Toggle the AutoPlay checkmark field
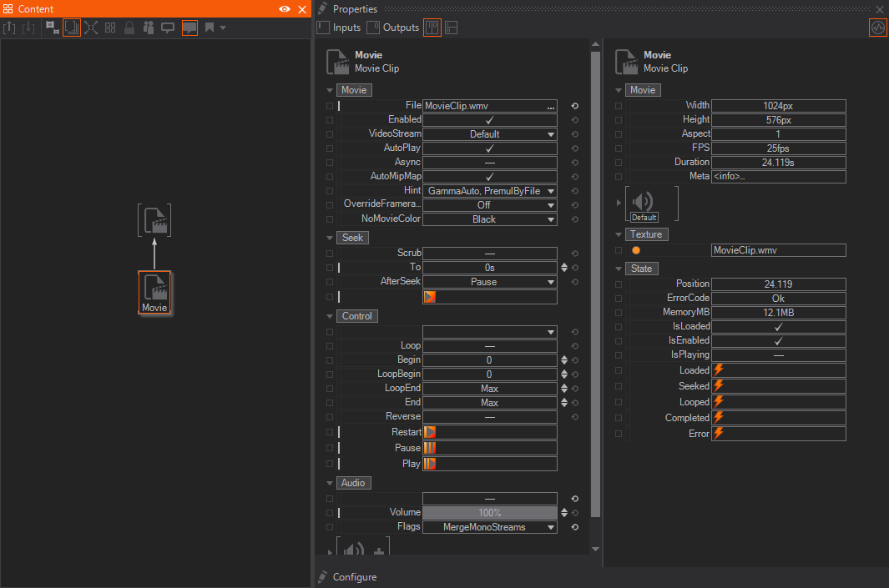 click(x=489, y=148)
